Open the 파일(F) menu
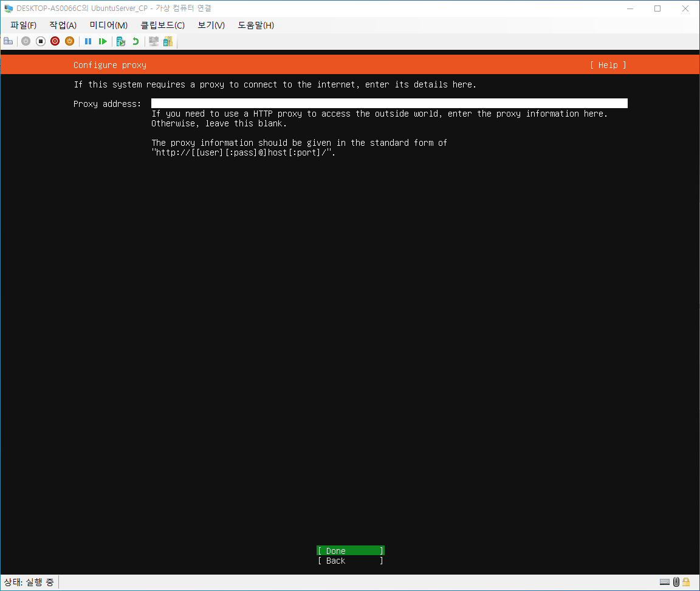 [x=23, y=26]
